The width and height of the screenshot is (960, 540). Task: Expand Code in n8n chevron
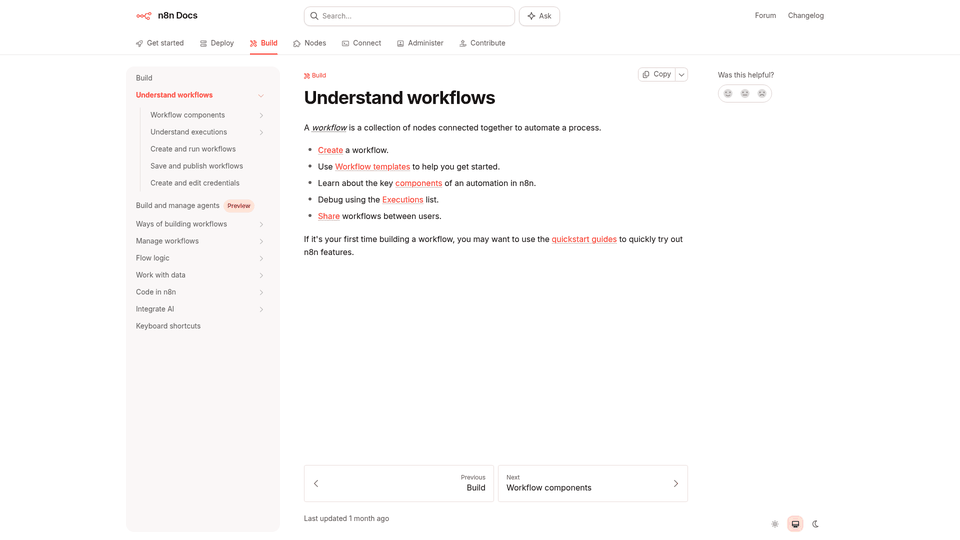261,293
